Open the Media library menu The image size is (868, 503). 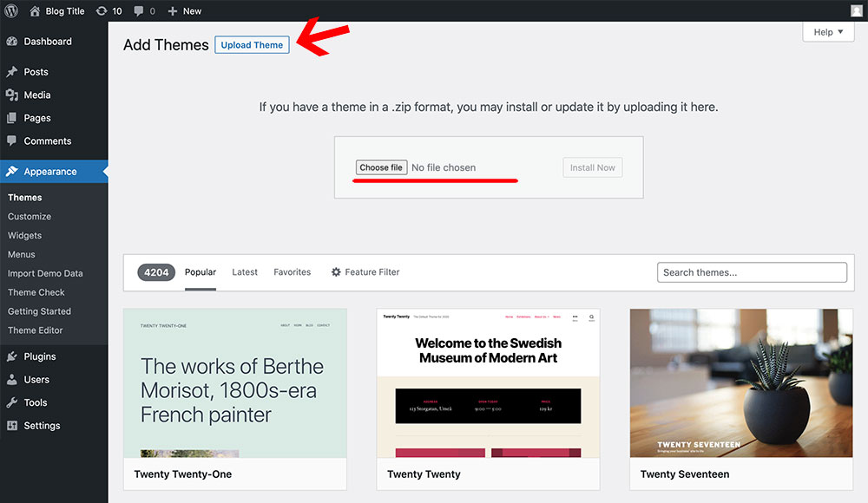pyautogui.click(x=54, y=95)
